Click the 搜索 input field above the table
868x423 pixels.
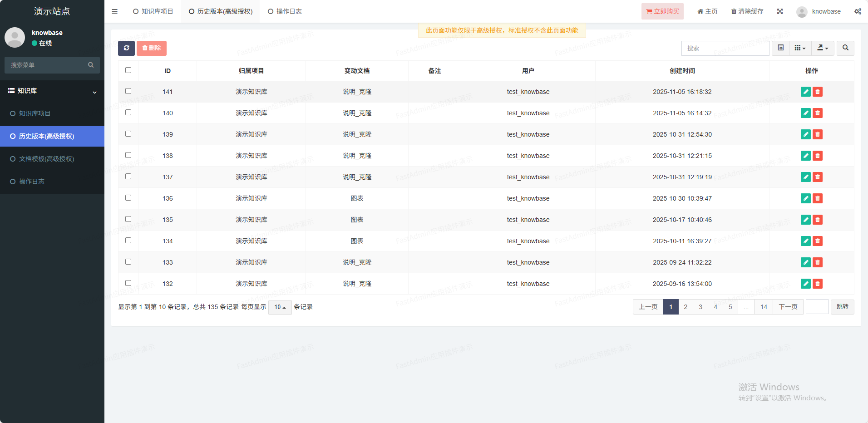[x=725, y=48]
